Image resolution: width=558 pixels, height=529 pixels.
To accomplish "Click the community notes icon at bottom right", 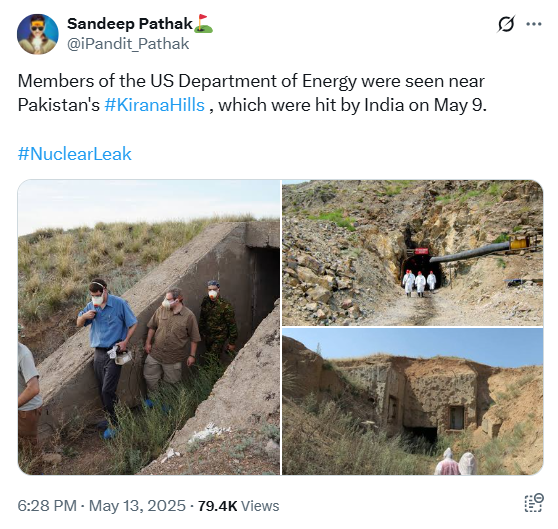I will pyautogui.click(x=534, y=503).
